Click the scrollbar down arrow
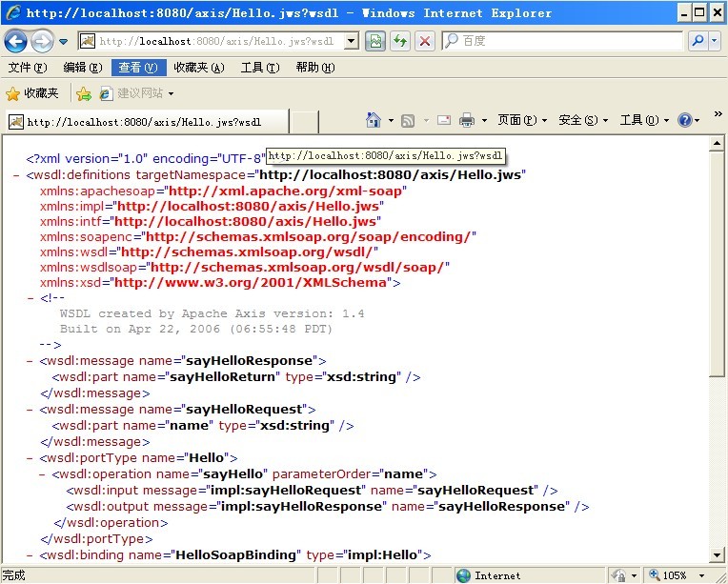728x584 pixels. [x=717, y=554]
